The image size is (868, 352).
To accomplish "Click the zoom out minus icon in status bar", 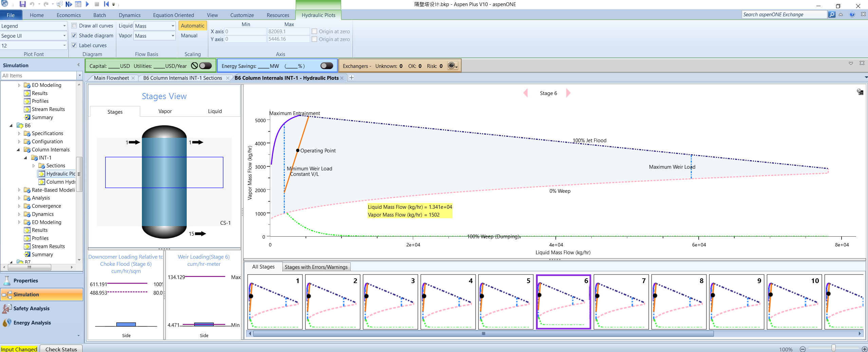I will tap(803, 349).
